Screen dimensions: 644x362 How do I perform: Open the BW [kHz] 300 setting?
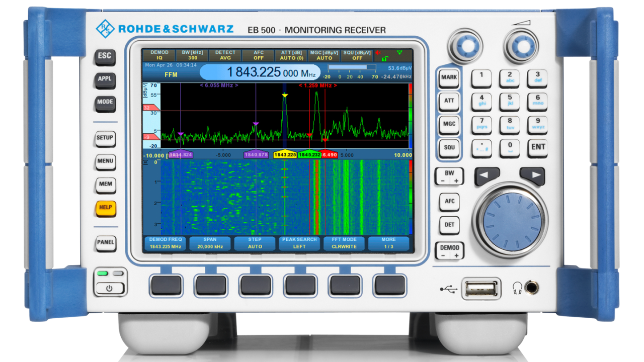tap(192, 55)
